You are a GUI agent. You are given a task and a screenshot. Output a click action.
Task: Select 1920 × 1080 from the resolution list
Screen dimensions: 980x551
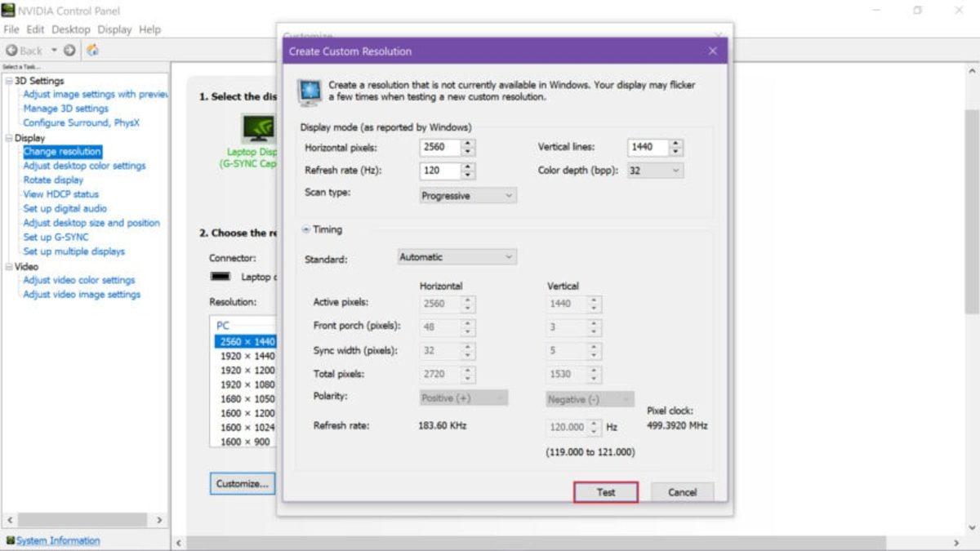point(249,384)
